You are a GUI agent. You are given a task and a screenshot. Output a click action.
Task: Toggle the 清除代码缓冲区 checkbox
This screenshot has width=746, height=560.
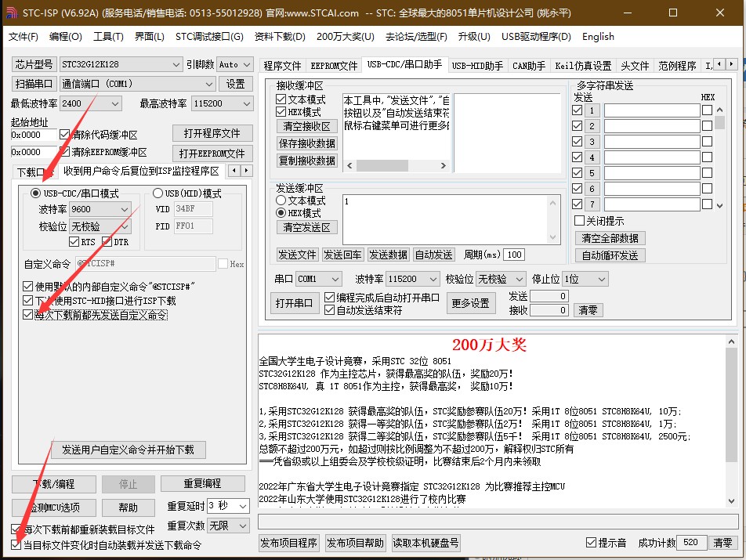[65, 135]
